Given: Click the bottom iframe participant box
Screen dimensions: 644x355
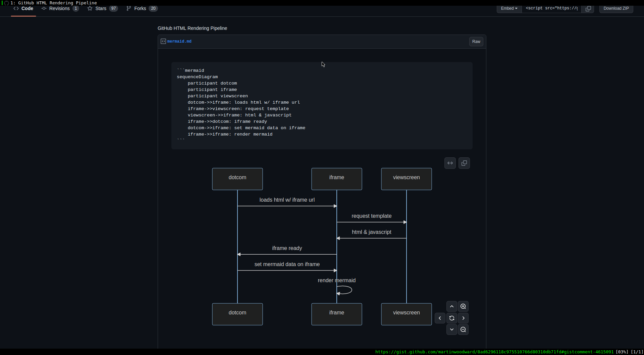Looking at the screenshot, I should tap(337, 314).
